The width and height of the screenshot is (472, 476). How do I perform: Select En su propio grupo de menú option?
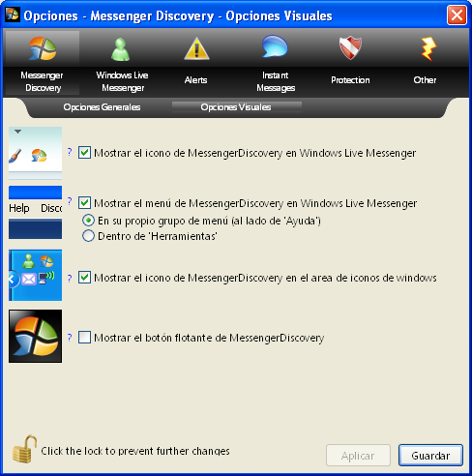(x=88, y=221)
